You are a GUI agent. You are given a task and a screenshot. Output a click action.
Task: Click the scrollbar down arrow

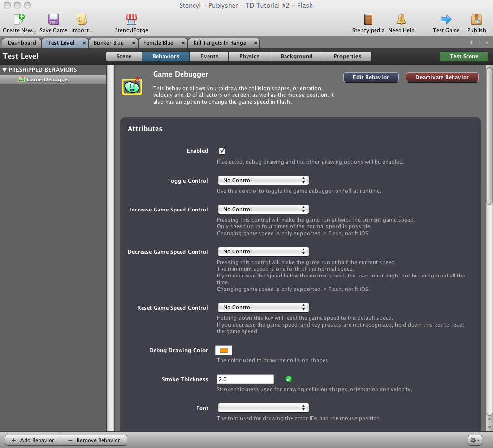click(489, 427)
